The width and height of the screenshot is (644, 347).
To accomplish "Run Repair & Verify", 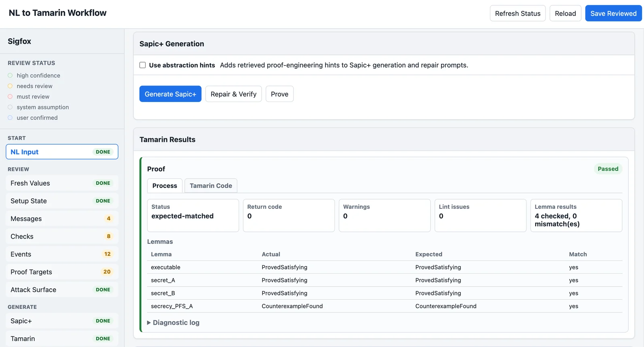I will (x=233, y=94).
